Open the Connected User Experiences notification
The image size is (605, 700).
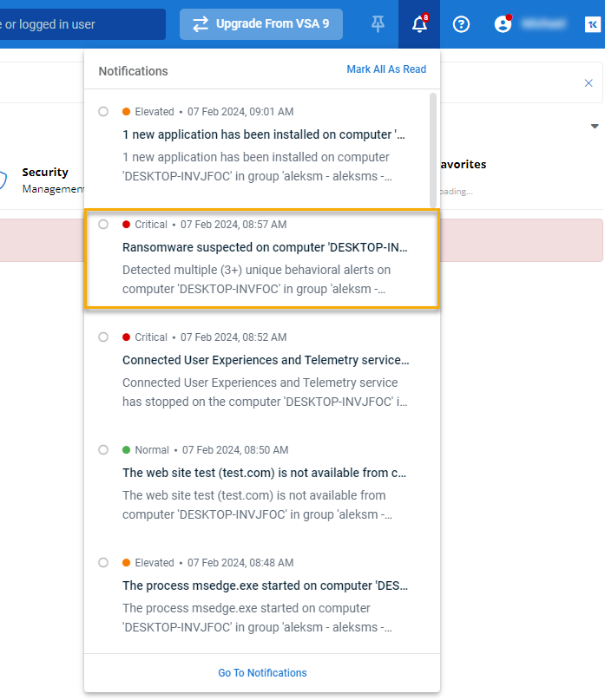(x=265, y=360)
